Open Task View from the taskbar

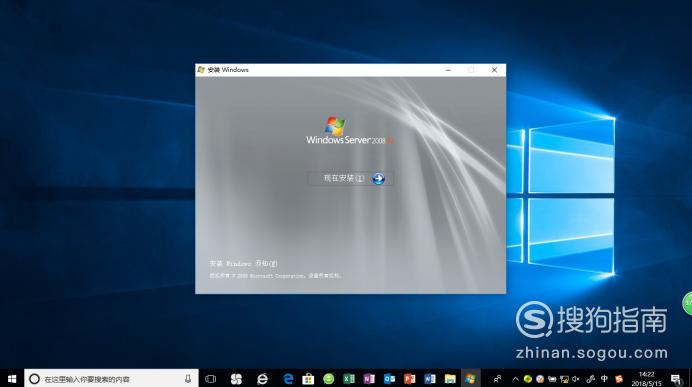click(x=211, y=379)
